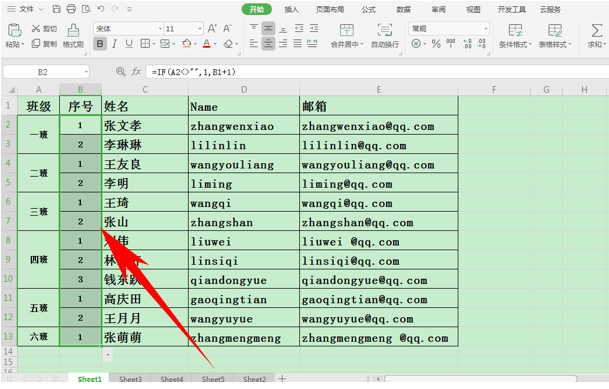Screen dimensions: 609x389
Task: Click the distributed alignment icon
Action: (x=312, y=43)
